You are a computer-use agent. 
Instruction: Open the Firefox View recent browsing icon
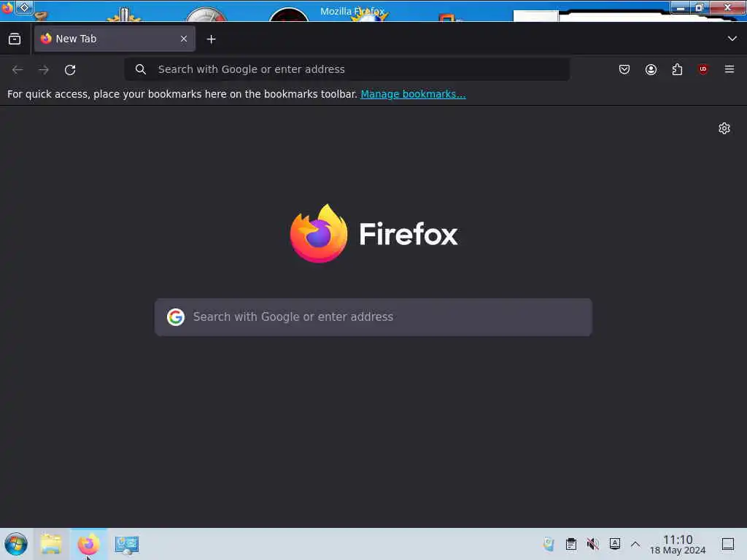click(15, 39)
